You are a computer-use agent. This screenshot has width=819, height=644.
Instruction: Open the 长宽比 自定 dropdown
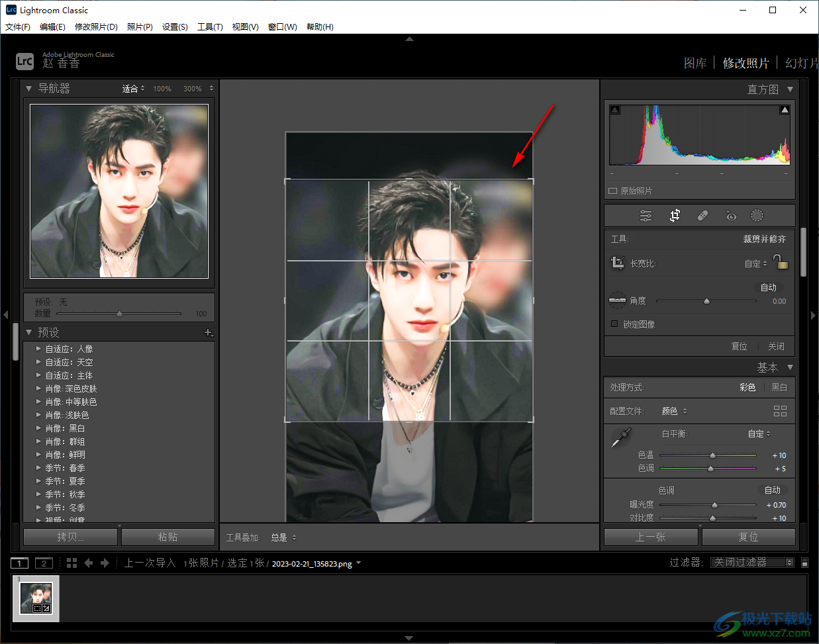pyautogui.click(x=756, y=263)
